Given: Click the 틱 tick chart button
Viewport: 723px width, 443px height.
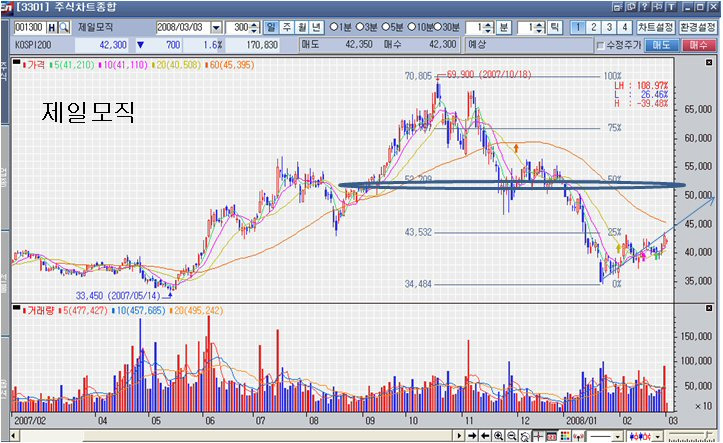Looking at the screenshot, I should click(555, 28).
